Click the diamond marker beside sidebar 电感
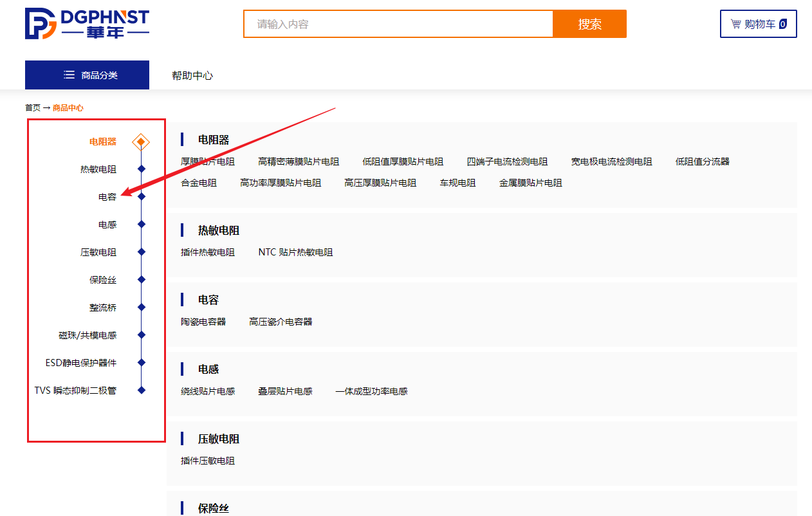 (x=142, y=225)
